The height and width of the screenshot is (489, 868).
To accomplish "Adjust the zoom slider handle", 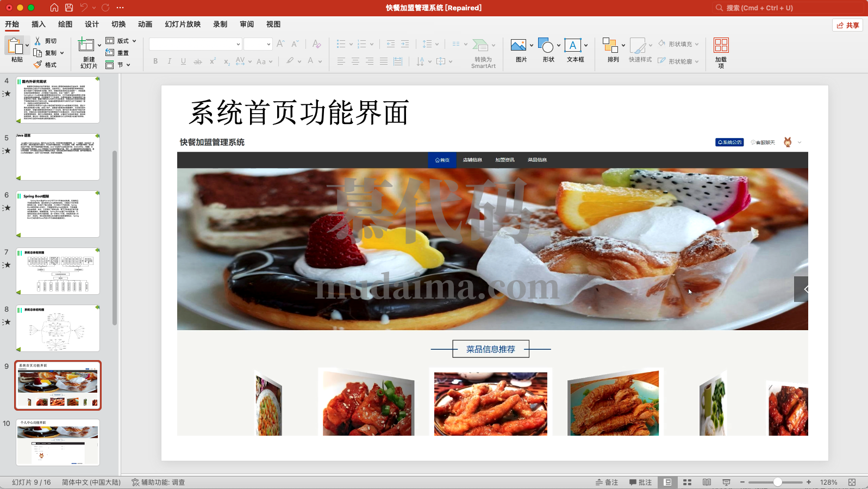I will [x=778, y=482].
